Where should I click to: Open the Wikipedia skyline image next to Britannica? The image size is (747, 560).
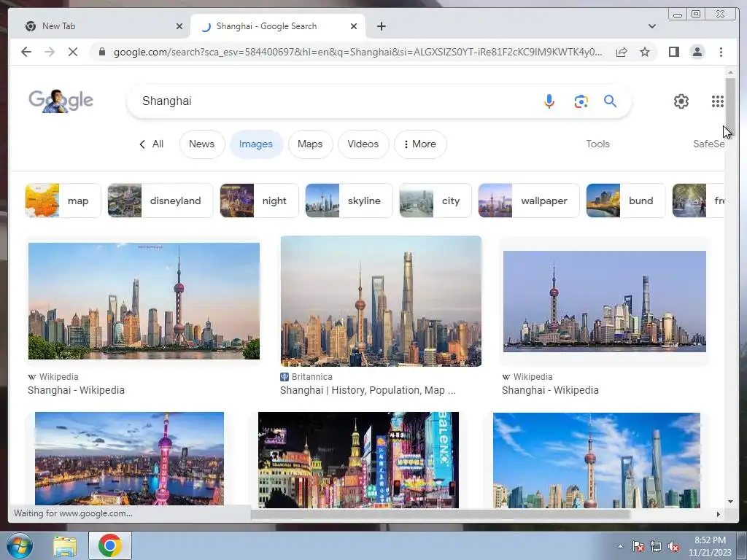pyautogui.click(x=605, y=301)
